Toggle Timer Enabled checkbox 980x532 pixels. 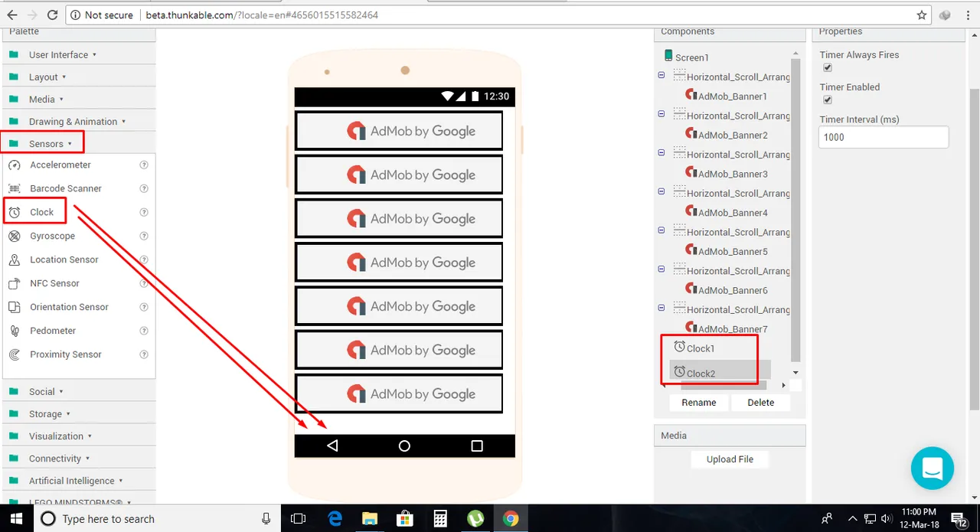click(x=827, y=100)
